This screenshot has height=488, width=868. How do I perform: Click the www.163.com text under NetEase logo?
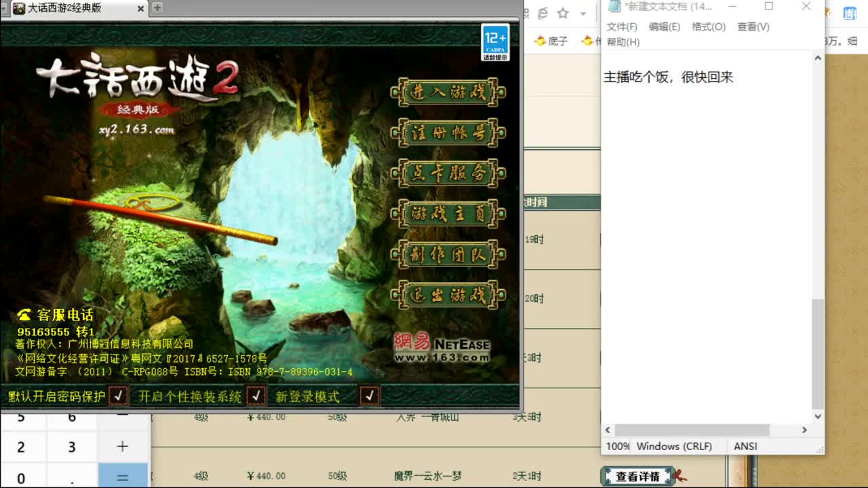pos(441,357)
